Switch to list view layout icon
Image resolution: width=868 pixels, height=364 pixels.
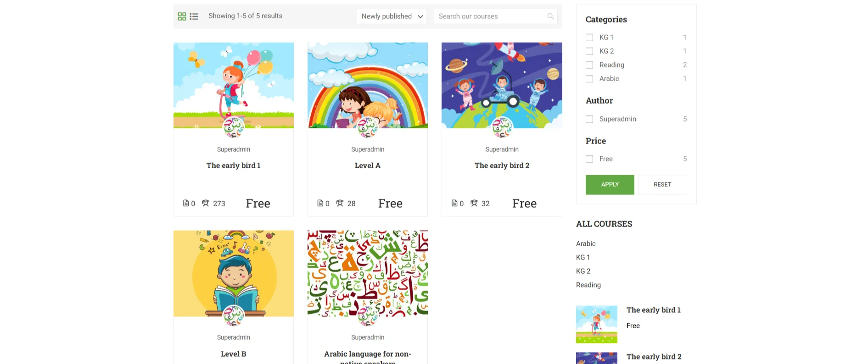click(194, 17)
